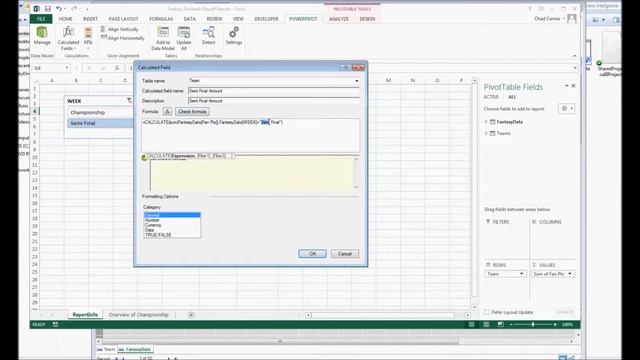This screenshot has height=360, width=640.
Task: Click the Redo arrow in quick access toolbar
Action: point(74,9)
